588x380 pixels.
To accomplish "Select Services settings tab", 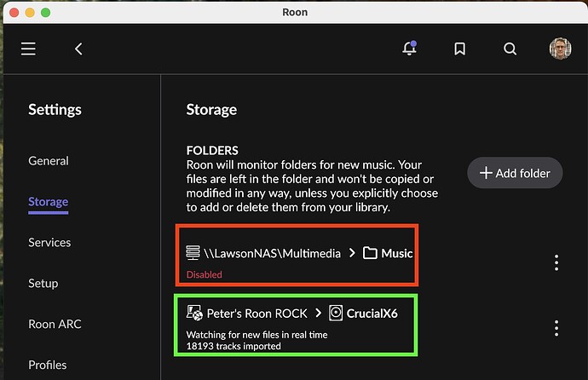I will click(49, 243).
